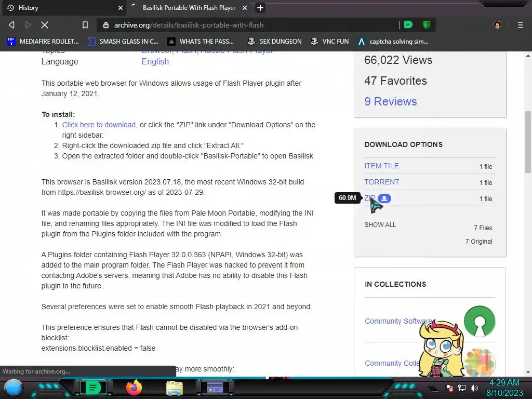
Task: Click the padlock site security icon
Action: (106, 25)
